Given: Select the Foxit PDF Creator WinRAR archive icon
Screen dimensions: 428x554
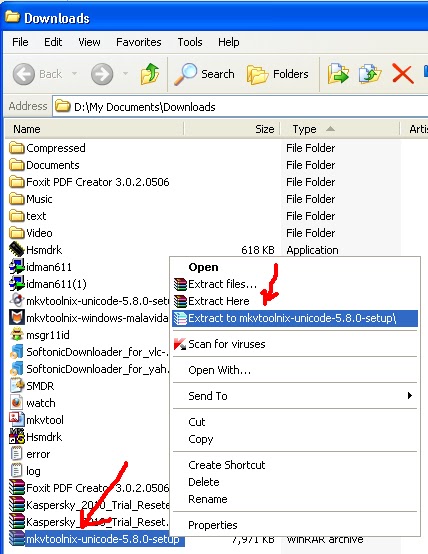Looking at the screenshot, I should pos(17,488).
